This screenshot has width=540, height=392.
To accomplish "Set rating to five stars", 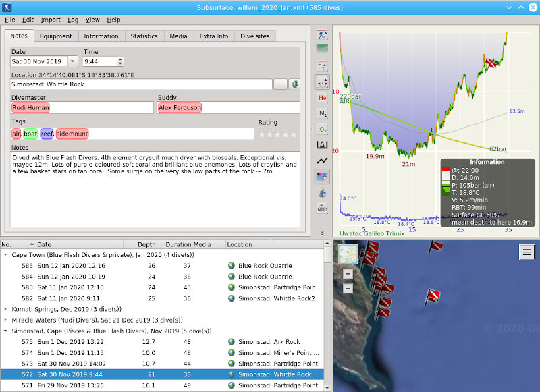I will (x=295, y=134).
